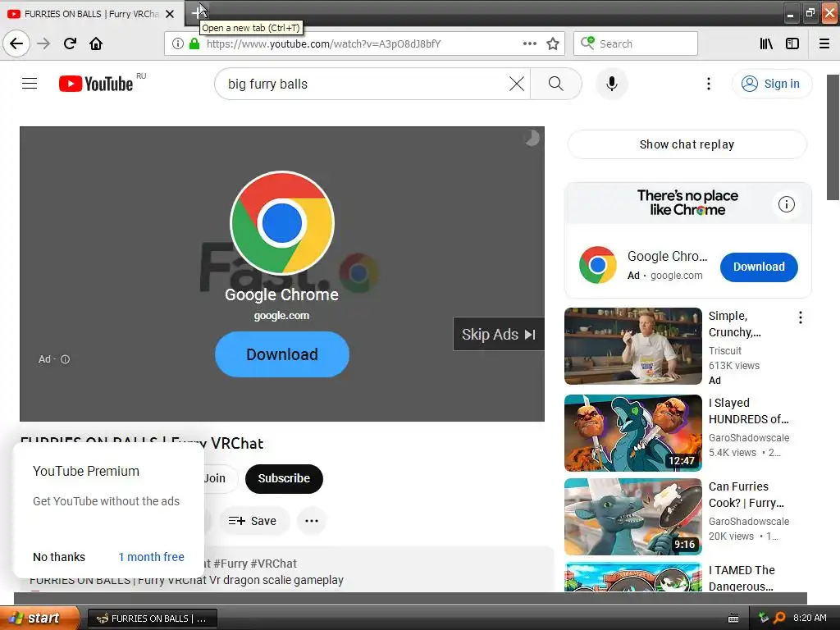Reload the page with the refresh icon
Screen dimensions: 840x630
70,43
